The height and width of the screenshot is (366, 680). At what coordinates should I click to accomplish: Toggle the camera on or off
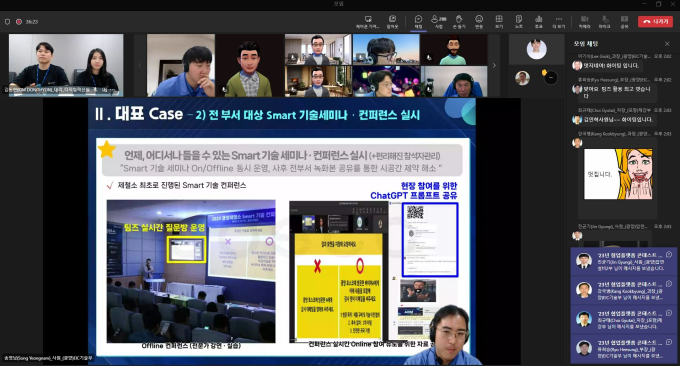click(x=584, y=21)
